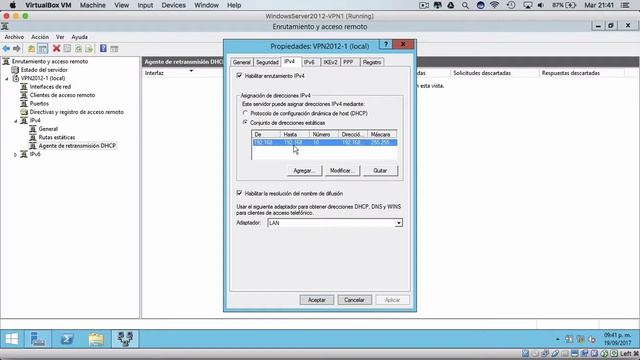Image resolution: width=640 pixels, height=360 pixels.
Task: Switch to the General tab
Action: point(242,62)
